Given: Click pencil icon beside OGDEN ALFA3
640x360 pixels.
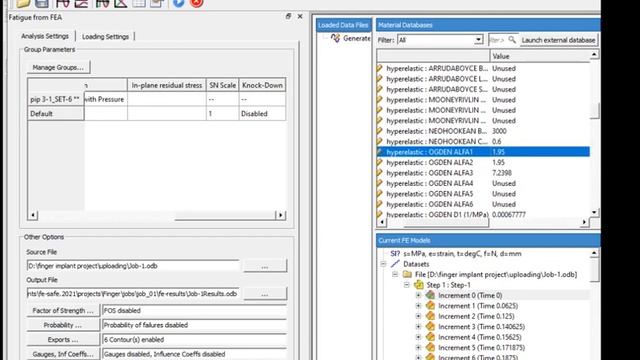Looking at the screenshot, I should tap(380, 173).
